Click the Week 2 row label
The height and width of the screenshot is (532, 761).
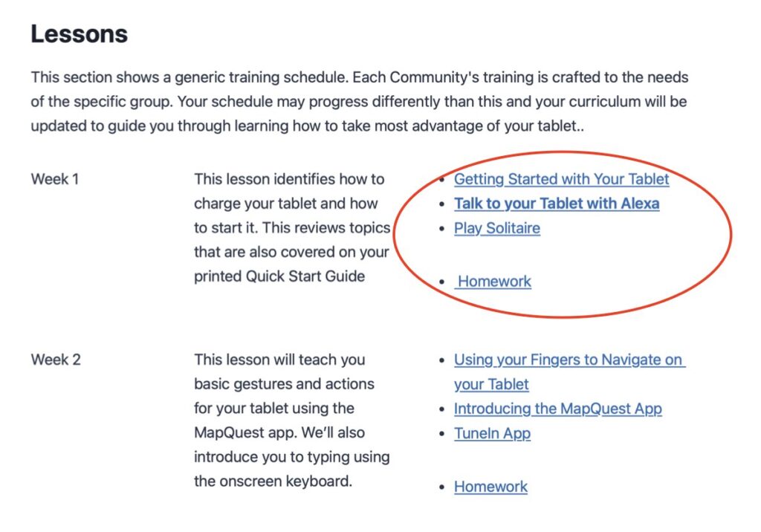(x=56, y=360)
